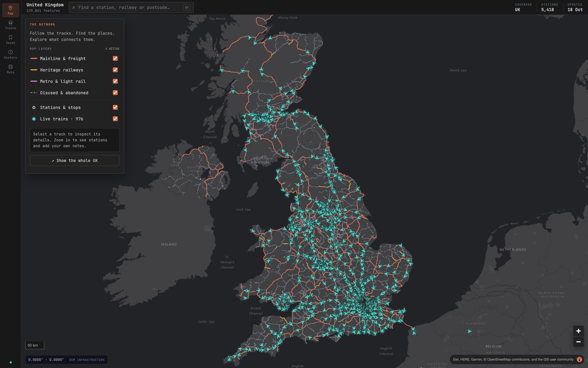Zoom in with the plus button
Screen dimensions: 588x368
pyautogui.click(x=578, y=331)
